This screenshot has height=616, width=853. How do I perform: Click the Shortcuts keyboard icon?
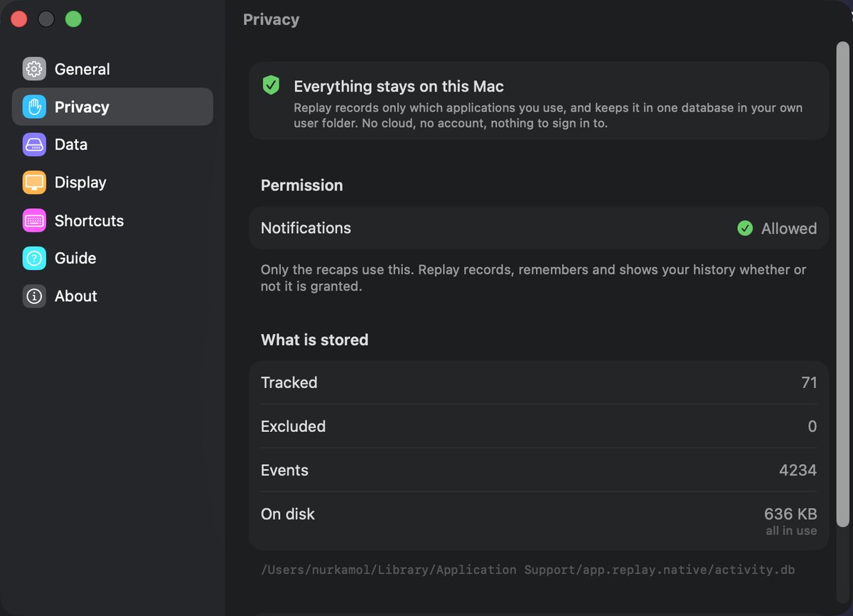point(34,220)
